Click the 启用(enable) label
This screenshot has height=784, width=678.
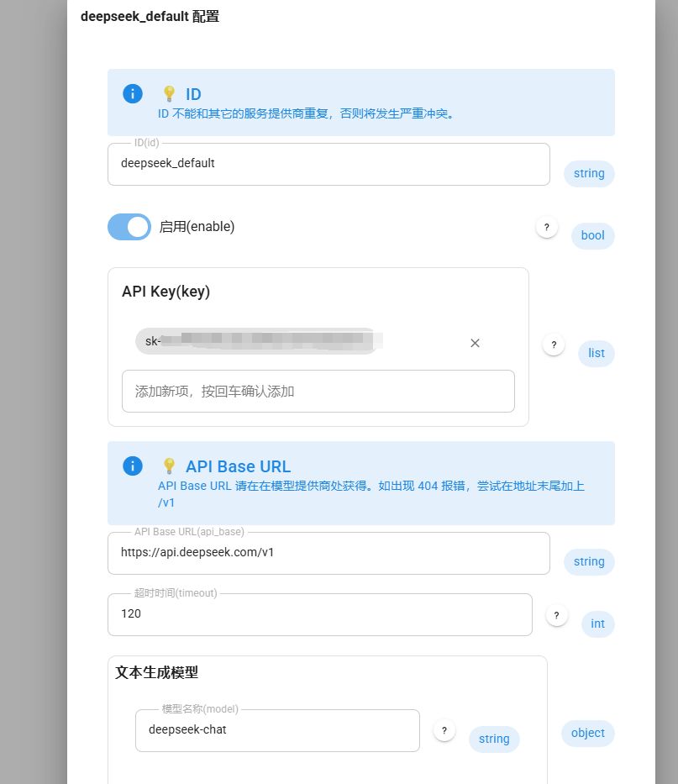[197, 227]
